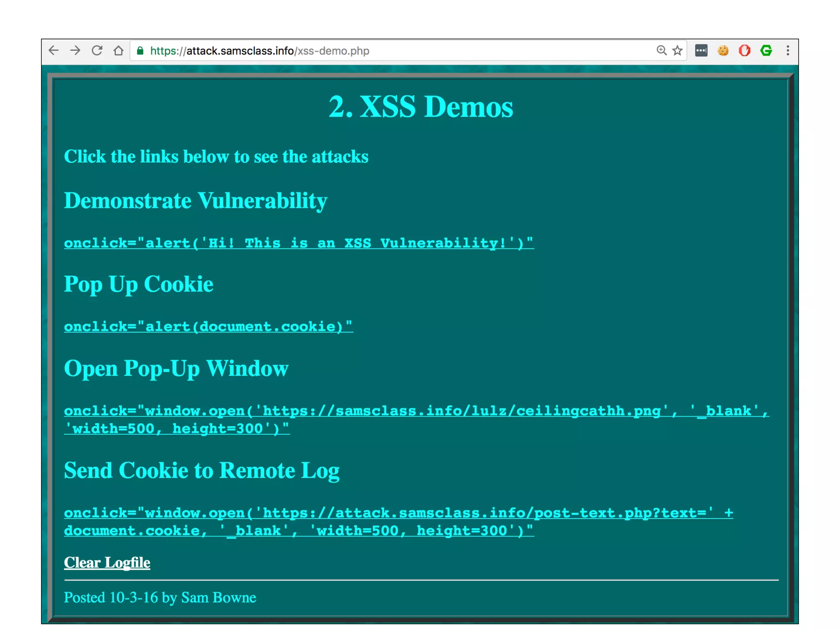The width and height of the screenshot is (840, 630).
Task: Click the 'Hi! This is an XSS Vulnerability!' alert link
Action: (x=299, y=243)
